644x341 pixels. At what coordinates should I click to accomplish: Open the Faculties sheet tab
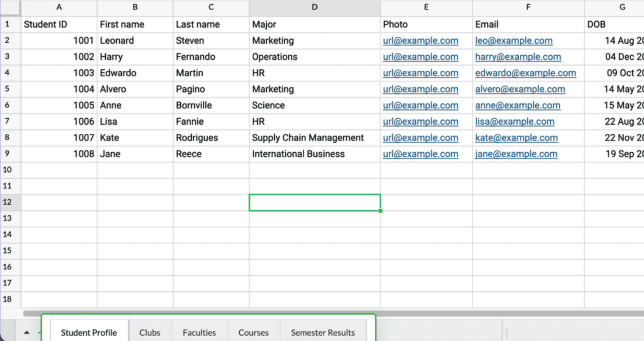[x=199, y=332]
